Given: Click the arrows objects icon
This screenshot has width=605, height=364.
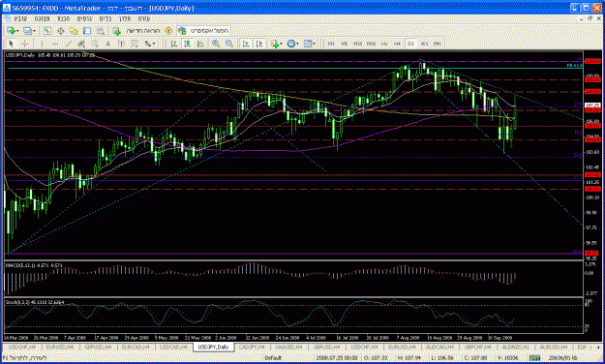Looking at the screenshot, I should 147,44.
